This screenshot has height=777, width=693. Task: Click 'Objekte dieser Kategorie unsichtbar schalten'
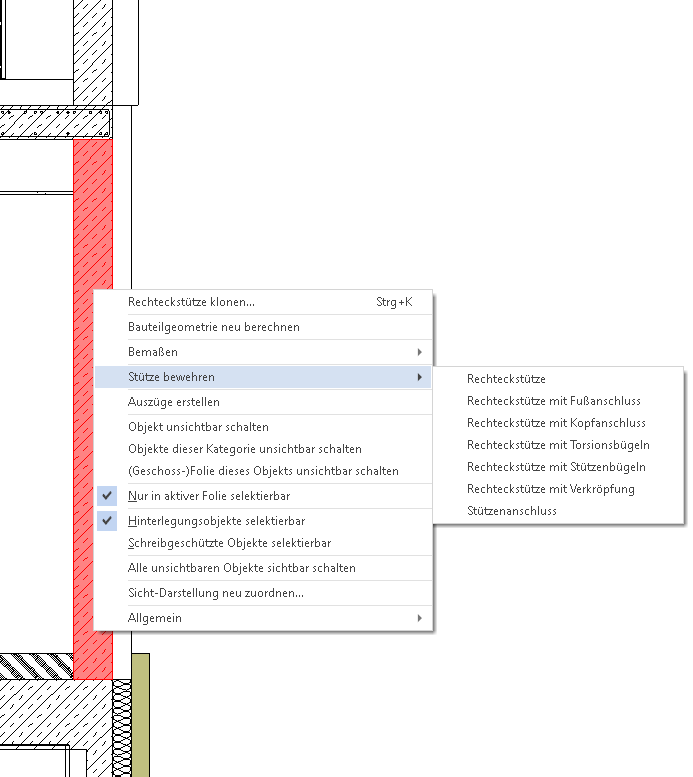pyautogui.click(x=263, y=449)
